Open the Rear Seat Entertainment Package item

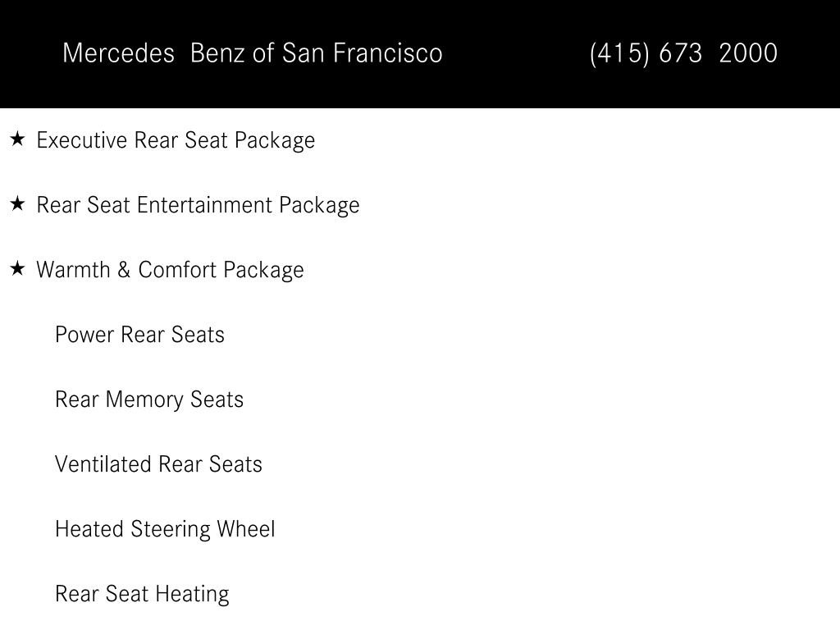[x=199, y=205]
